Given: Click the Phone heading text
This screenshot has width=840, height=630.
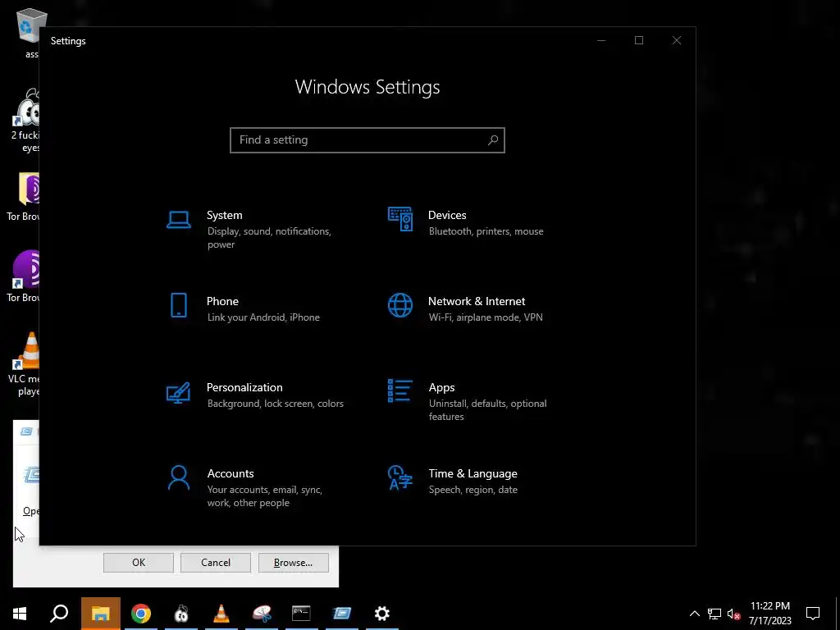Looking at the screenshot, I should (x=223, y=301).
